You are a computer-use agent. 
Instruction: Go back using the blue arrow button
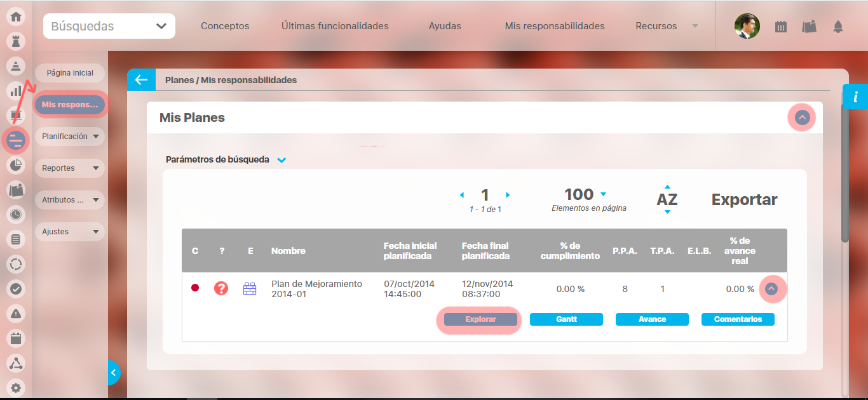(x=141, y=80)
